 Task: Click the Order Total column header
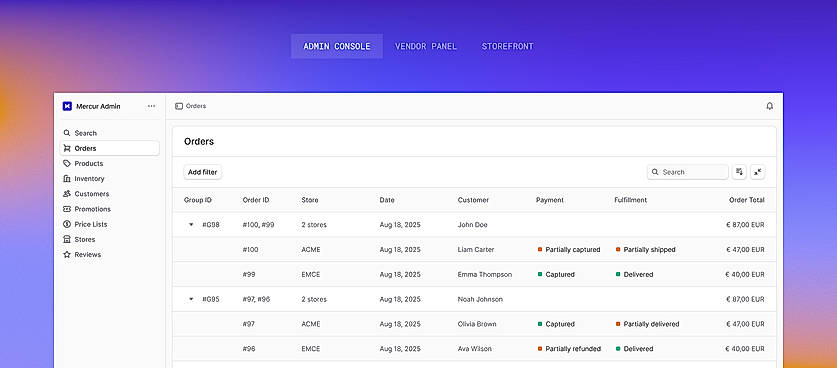tap(747, 200)
